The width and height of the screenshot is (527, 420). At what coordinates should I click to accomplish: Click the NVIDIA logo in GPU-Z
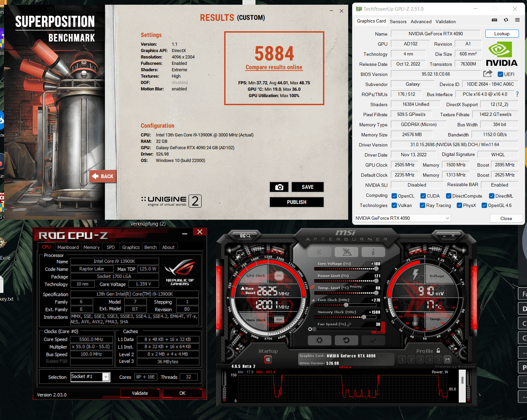pos(501,54)
